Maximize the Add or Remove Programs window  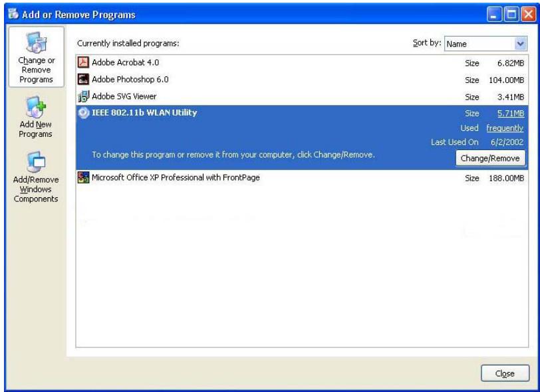click(x=511, y=15)
